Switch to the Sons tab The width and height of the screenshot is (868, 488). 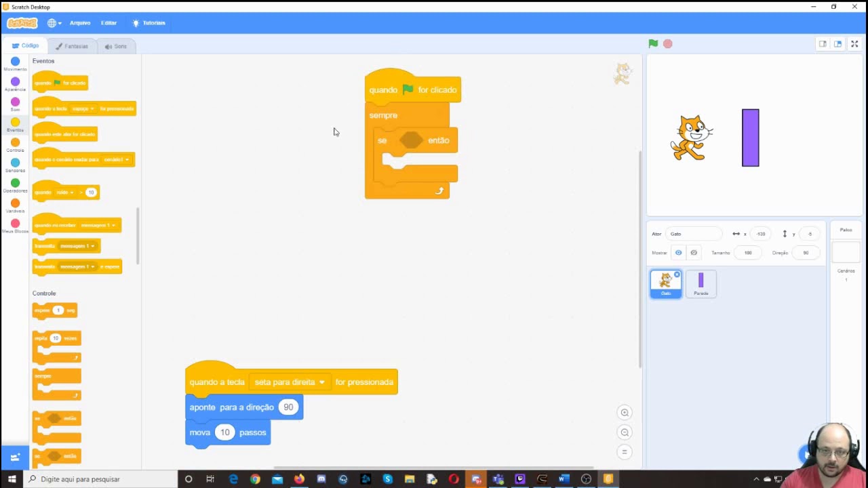pos(116,46)
